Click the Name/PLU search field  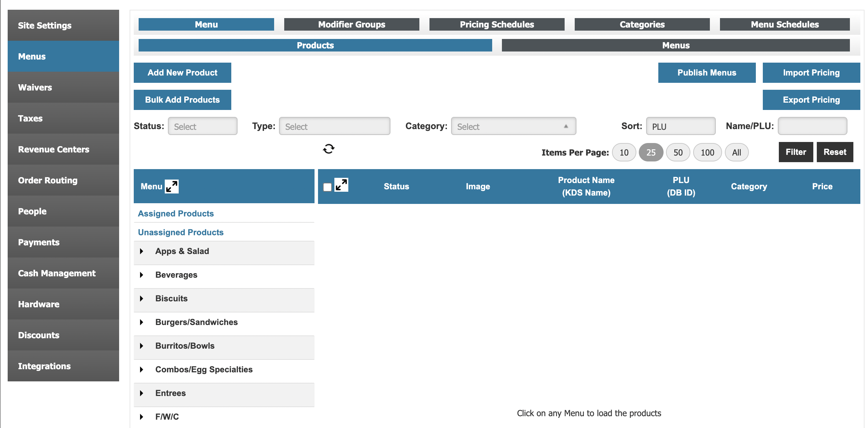pyautogui.click(x=812, y=126)
